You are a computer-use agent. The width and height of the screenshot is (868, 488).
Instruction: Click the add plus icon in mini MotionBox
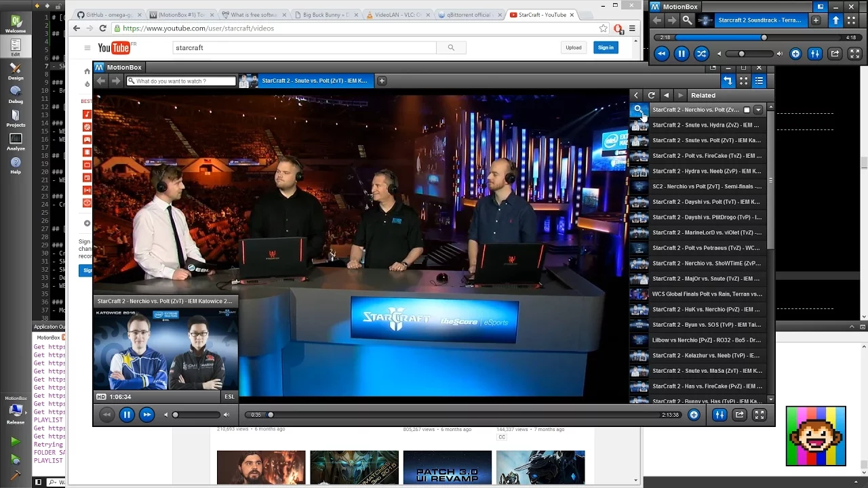(x=795, y=54)
